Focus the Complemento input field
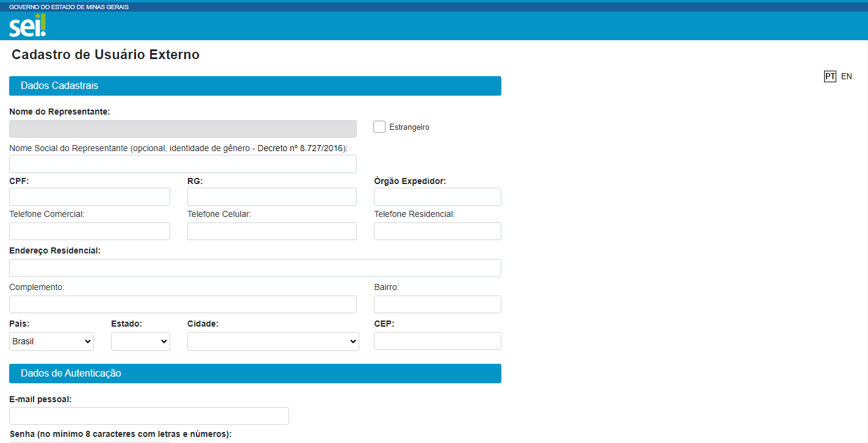 click(183, 304)
